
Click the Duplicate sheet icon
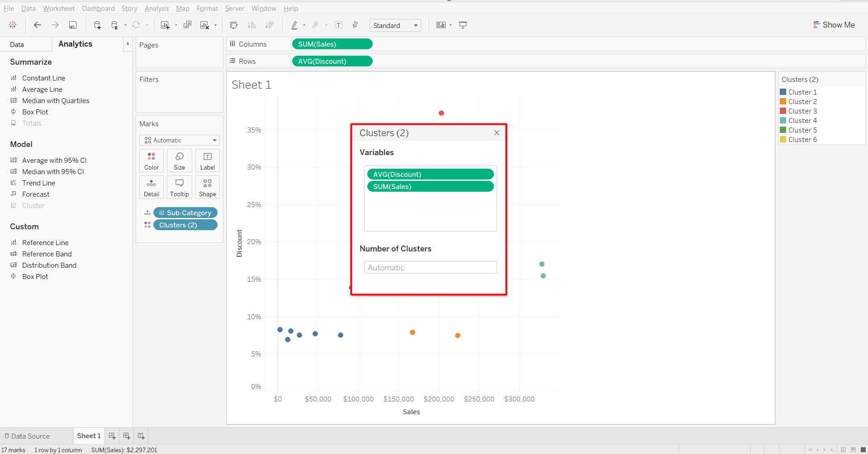pos(187,25)
